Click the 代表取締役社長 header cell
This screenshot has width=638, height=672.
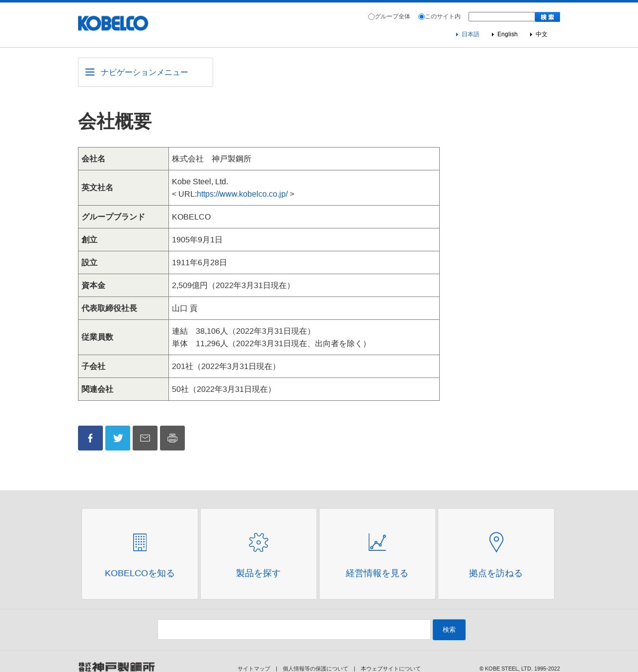[x=124, y=308]
